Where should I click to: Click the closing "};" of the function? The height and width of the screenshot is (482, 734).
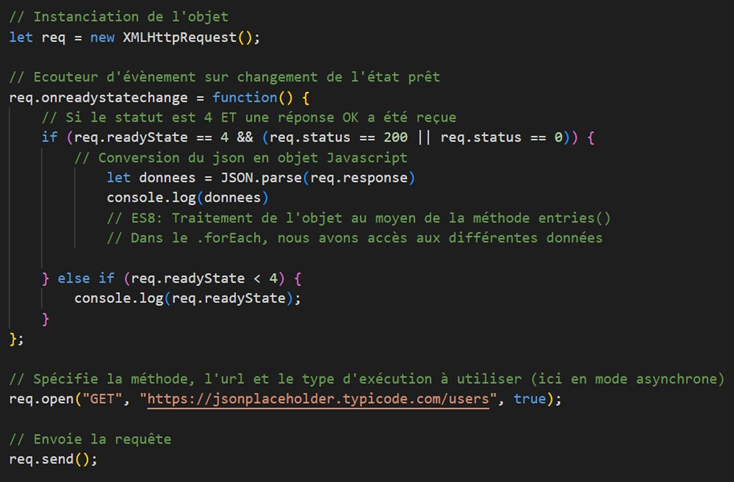(x=16, y=339)
